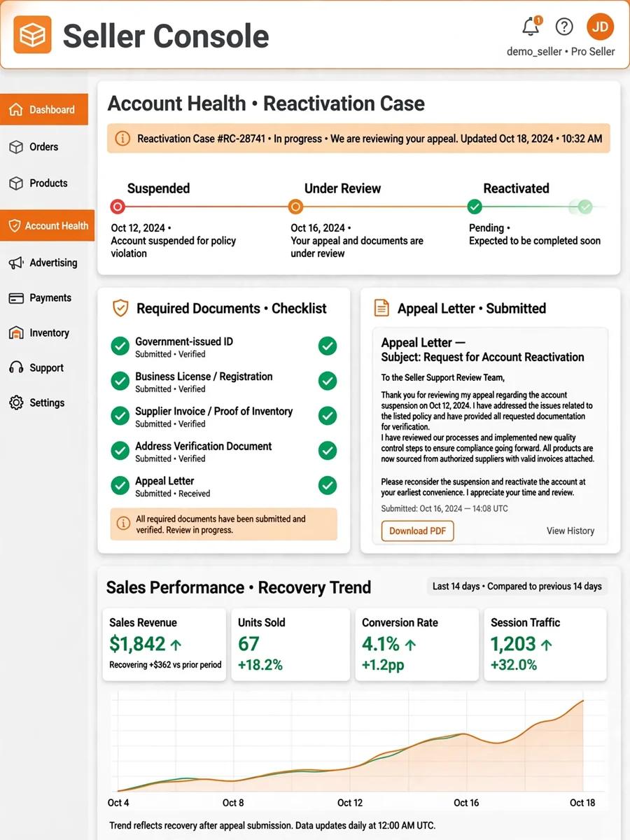Click the verified check right of Business License

328,381
